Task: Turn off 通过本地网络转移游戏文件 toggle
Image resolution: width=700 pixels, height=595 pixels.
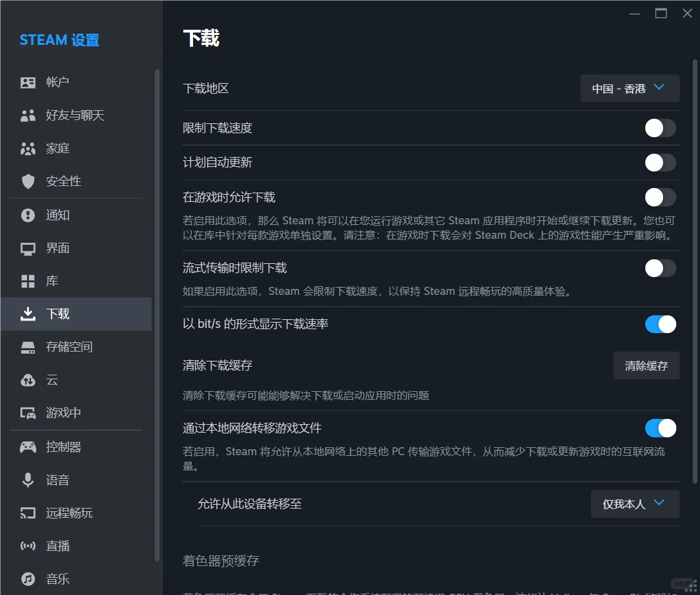Action: [660, 428]
